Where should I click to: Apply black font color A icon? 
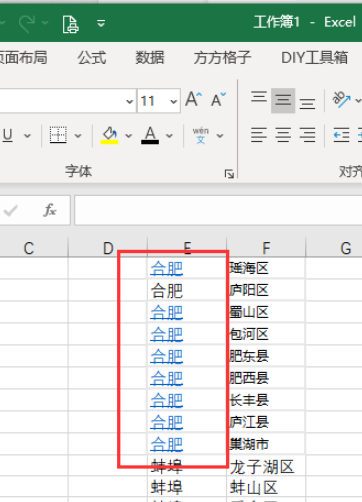[150, 135]
